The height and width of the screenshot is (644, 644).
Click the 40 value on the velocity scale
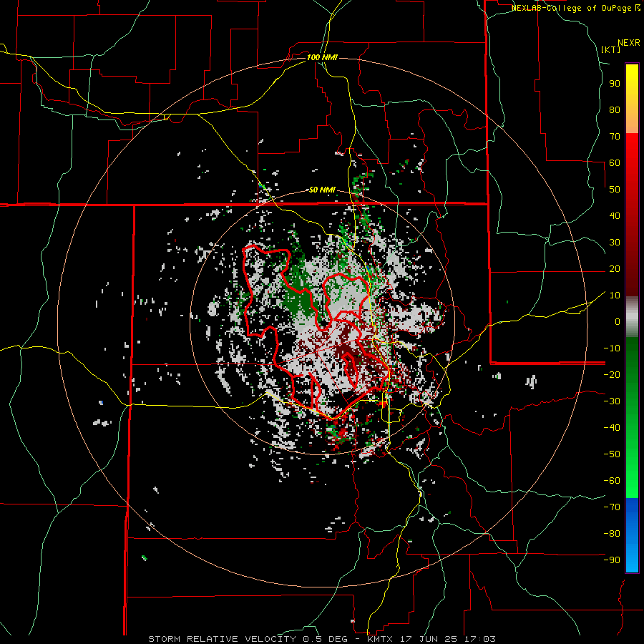(615, 215)
